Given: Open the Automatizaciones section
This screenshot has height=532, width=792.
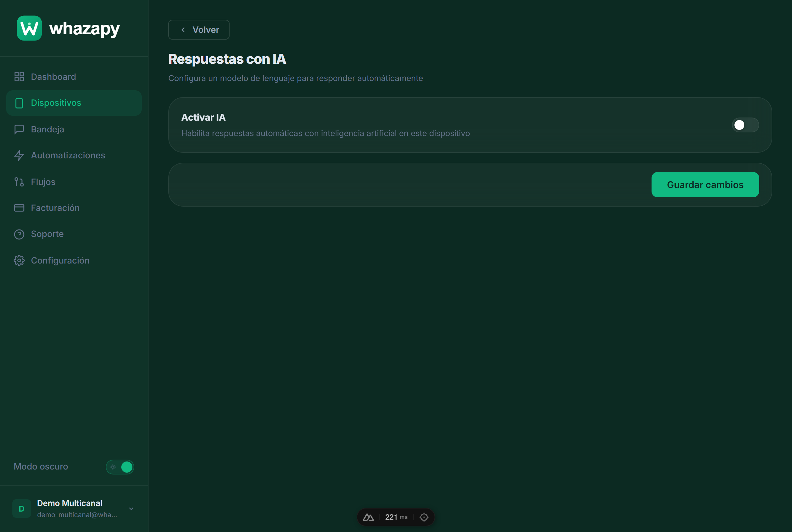Looking at the screenshot, I should click(x=74, y=155).
